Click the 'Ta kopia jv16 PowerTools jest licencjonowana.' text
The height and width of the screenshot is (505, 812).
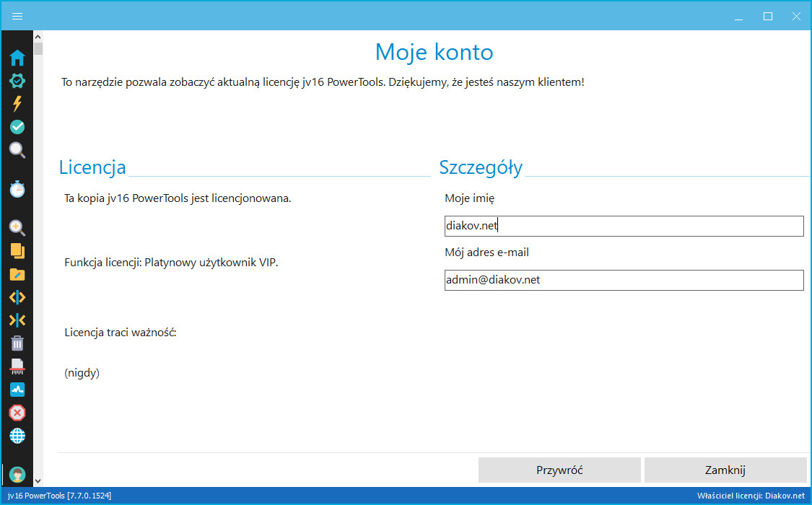tap(178, 198)
